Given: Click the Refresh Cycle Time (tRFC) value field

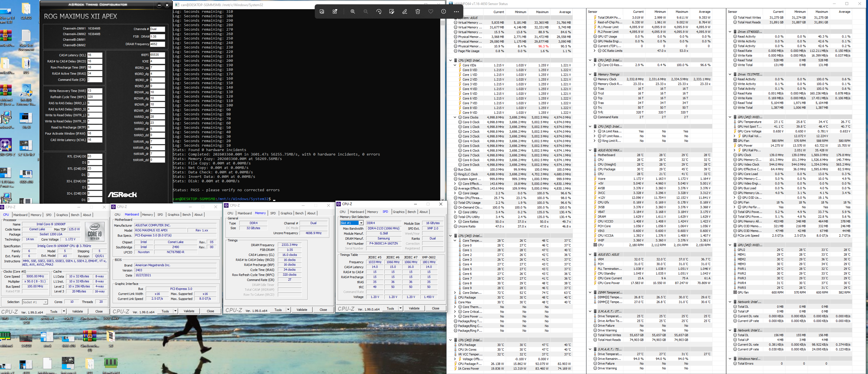Looking at the screenshot, I should (95, 97).
